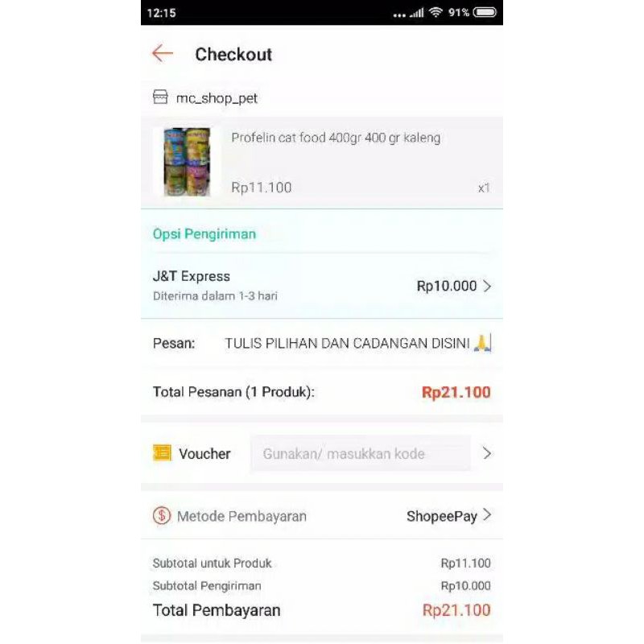Expand J&T Express shipping option chevron
The height and width of the screenshot is (644, 644).
pos(487,287)
